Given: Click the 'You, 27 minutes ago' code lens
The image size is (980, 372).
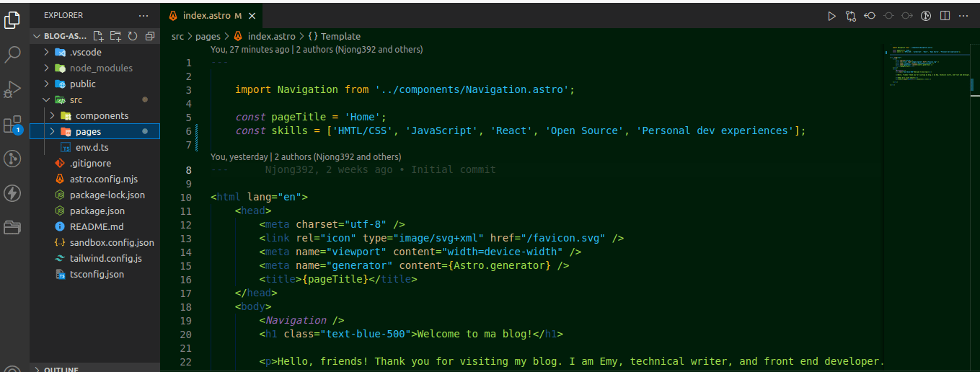Looking at the screenshot, I should click(317, 50).
